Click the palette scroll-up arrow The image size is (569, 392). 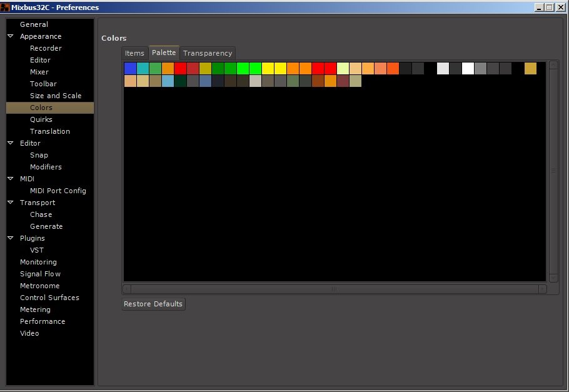click(x=553, y=65)
